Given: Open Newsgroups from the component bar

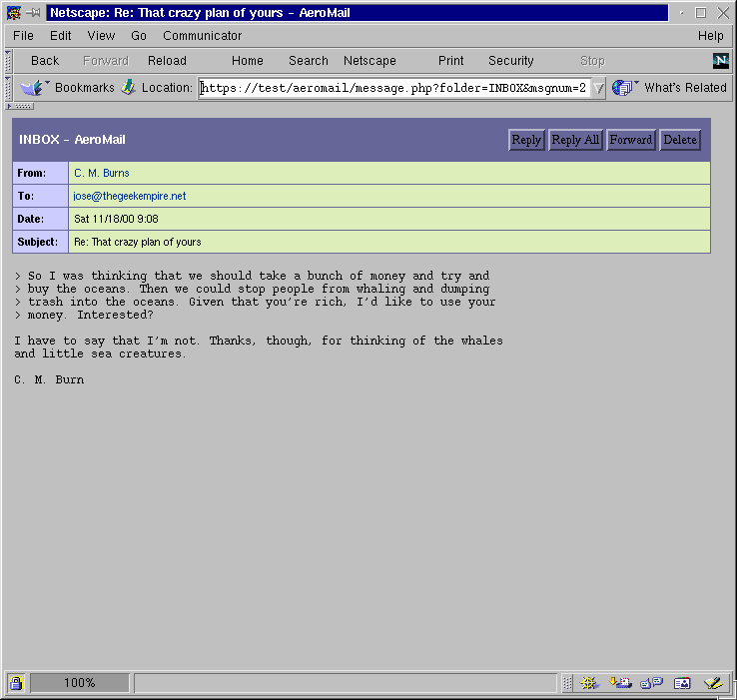Looking at the screenshot, I should [651, 683].
